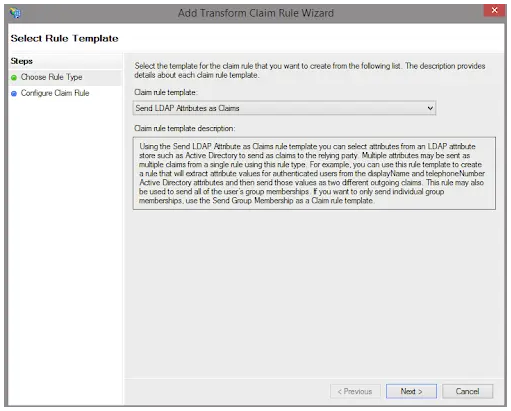Close the Add Transform Claim Rule Wizard
This screenshot has width=511, height=411.
pos(495,10)
